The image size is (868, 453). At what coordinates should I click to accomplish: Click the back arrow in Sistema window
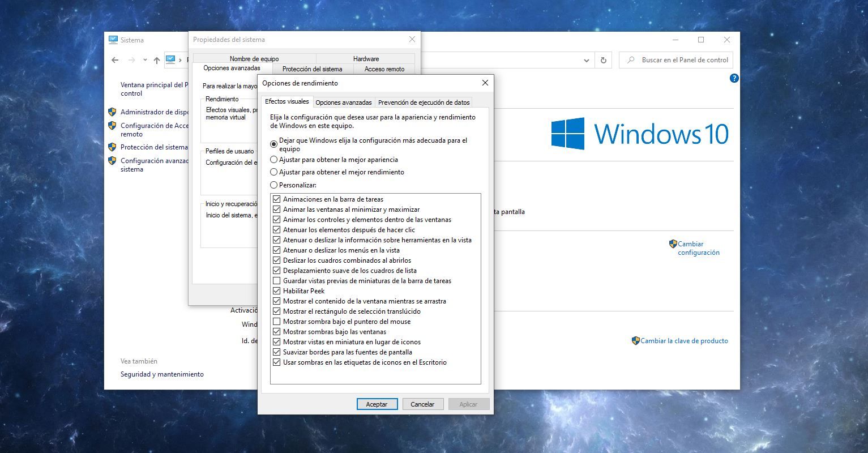pyautogui.click(x=116, y=60)
